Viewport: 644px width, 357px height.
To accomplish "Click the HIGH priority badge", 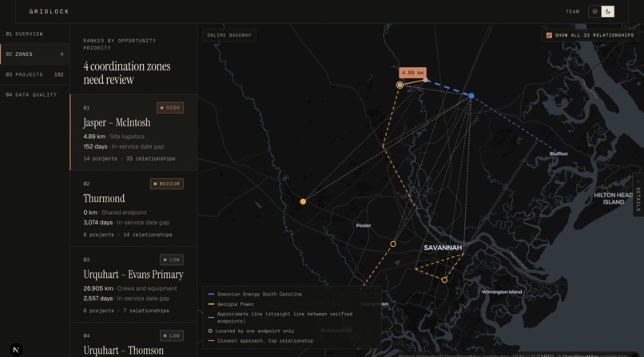I will (x=170, y=108).
